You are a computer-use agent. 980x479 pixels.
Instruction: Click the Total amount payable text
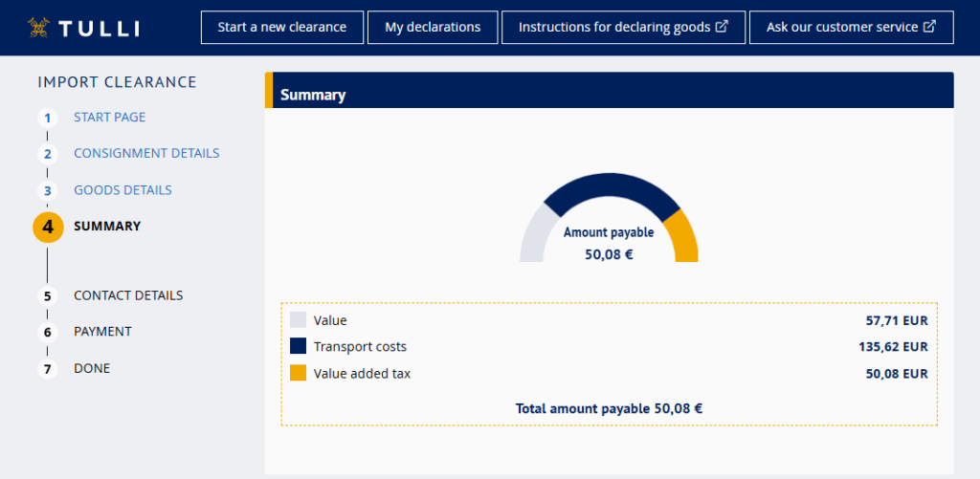pos(609,408)
